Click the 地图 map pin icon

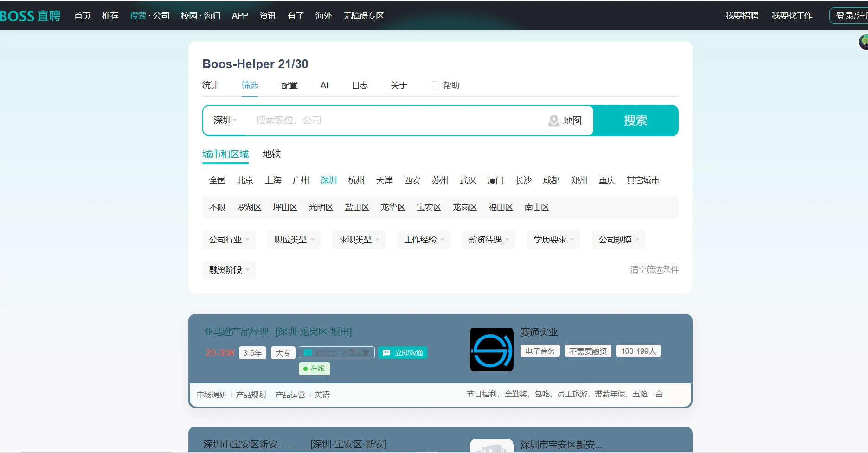[x=553, y=120]
